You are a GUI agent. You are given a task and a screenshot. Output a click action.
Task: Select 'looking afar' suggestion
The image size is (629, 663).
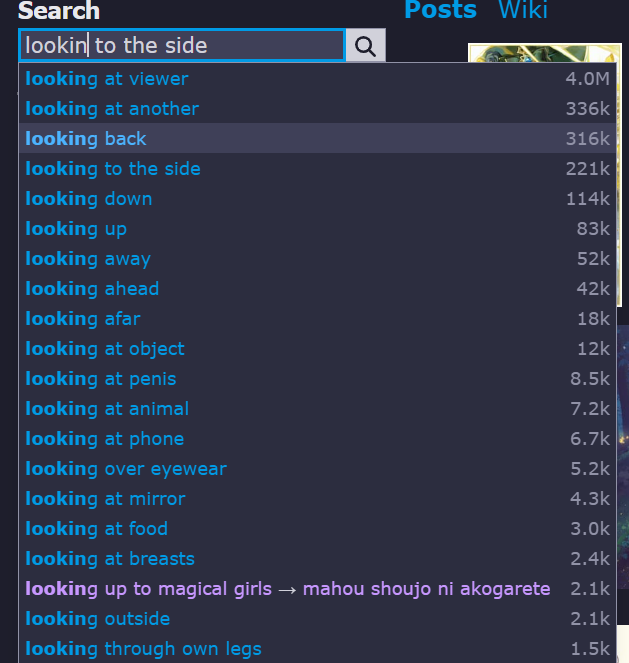click(x=317, y=319)
